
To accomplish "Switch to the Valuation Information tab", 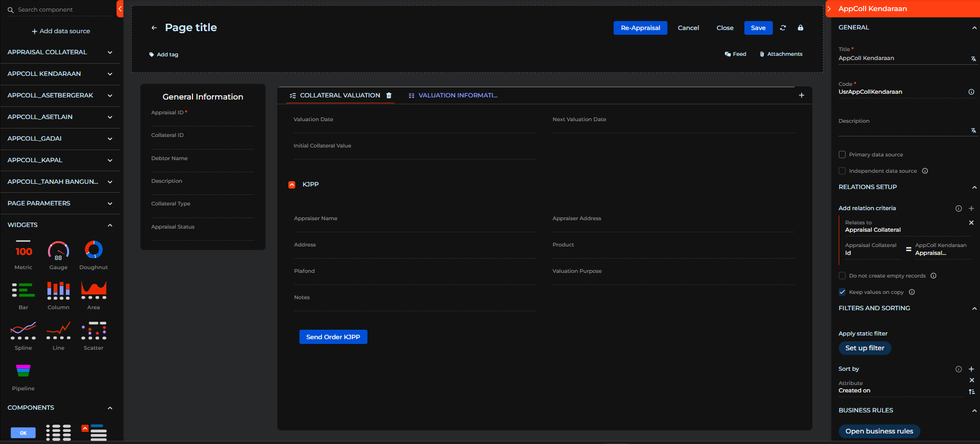I will tap(457, 95).
